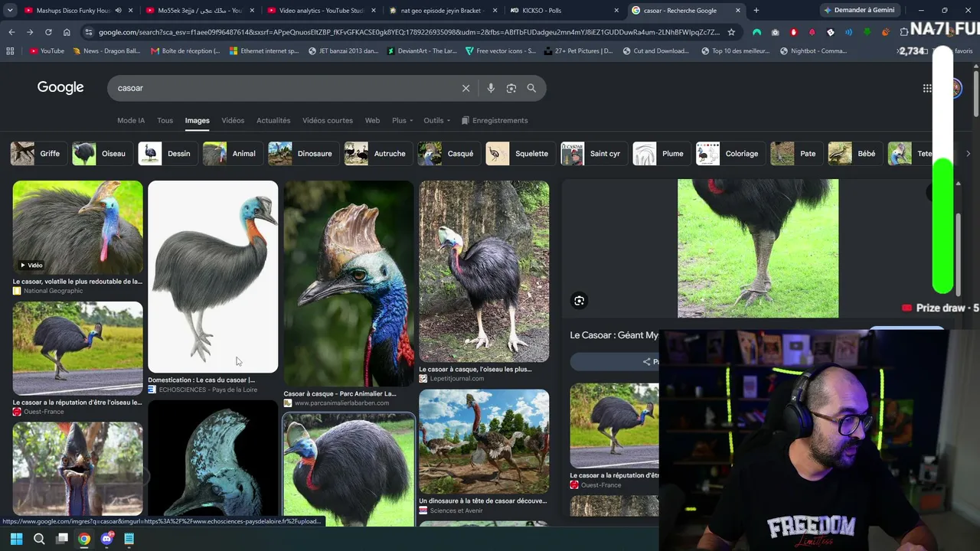Screen dimensions: 980x551
Task: Filter results by Dinosaure chip
Action: click(x=301, y=153)
